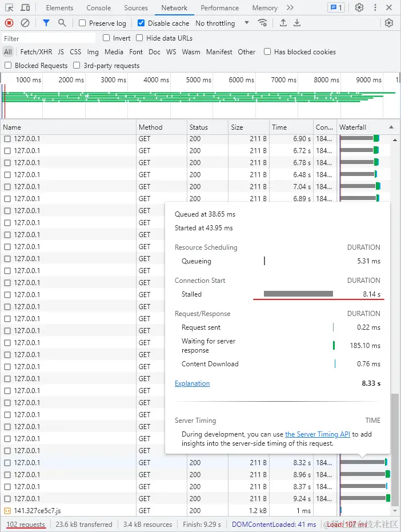Click the 141.327ce5c7.js script icon
The width and height of the screenshot is (401, 532).
coord(7,511)
